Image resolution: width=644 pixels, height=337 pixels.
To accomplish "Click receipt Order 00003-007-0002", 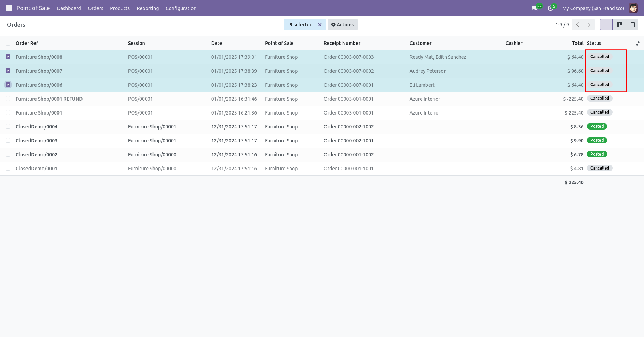I will pyautogui.click(x=348, y=71).
